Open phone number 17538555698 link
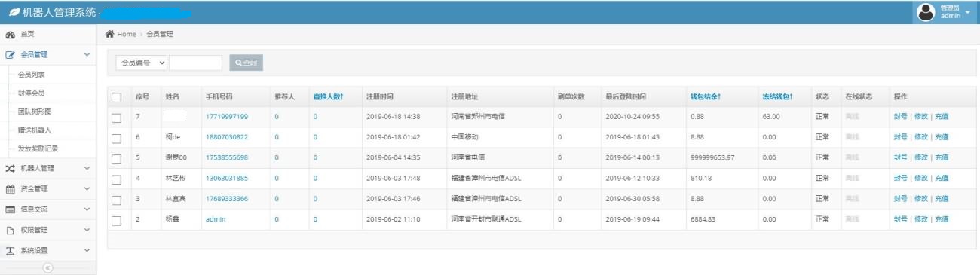 [x=226, y=157]
